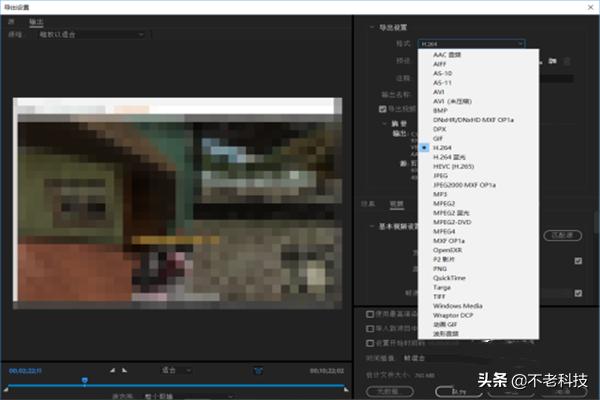Pick Targa format entry
Viewport: 600px width, 400px height.
(442, 287)
